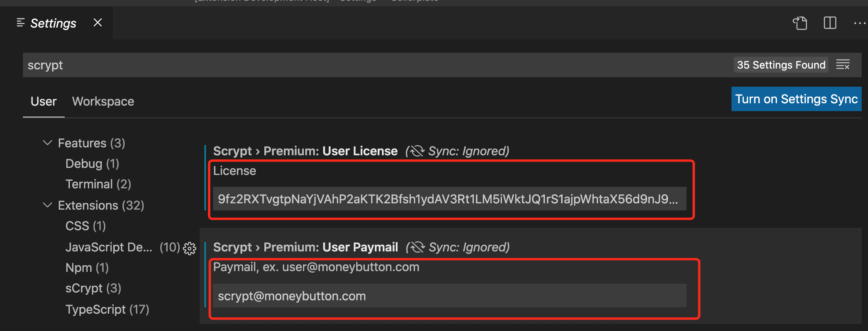
Task: Click the Paymail example description text
Action: point(316,267)
